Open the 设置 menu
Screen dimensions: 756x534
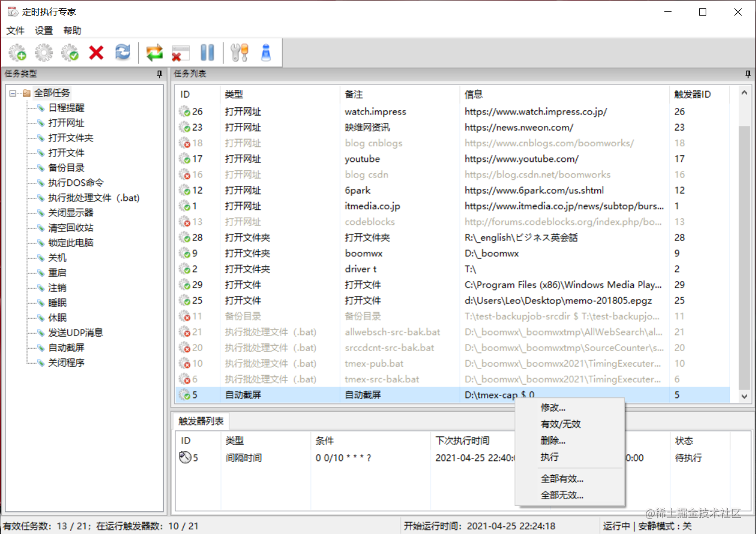44,31
